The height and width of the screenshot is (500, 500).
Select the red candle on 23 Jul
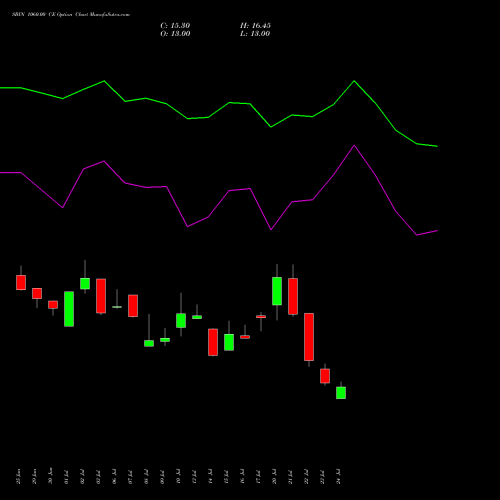[x=325, y=376]
